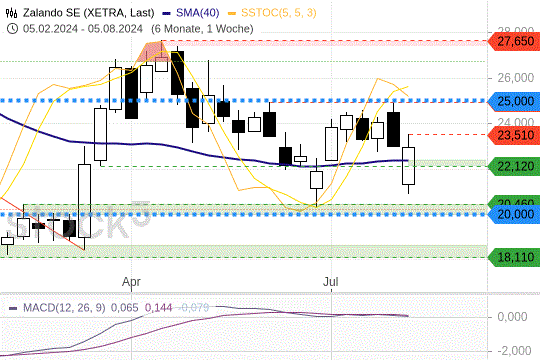Click the SMA(40) legend label

click(197, 13)
